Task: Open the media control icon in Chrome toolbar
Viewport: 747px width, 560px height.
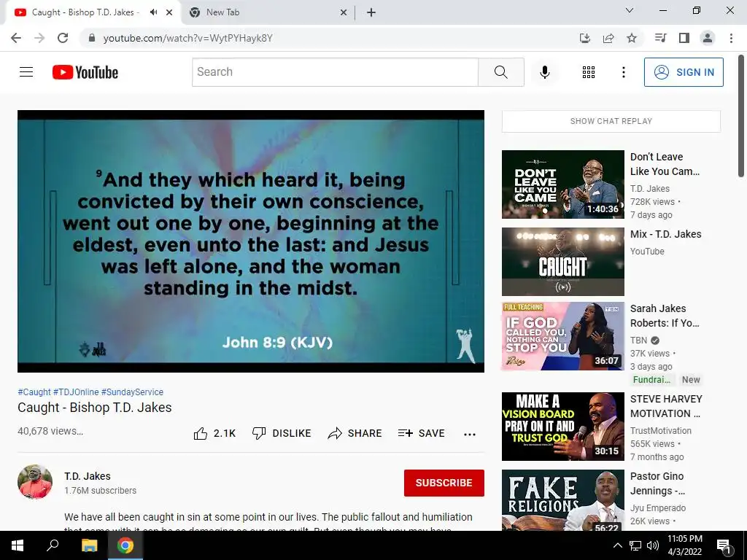Action: pos(660,38)
